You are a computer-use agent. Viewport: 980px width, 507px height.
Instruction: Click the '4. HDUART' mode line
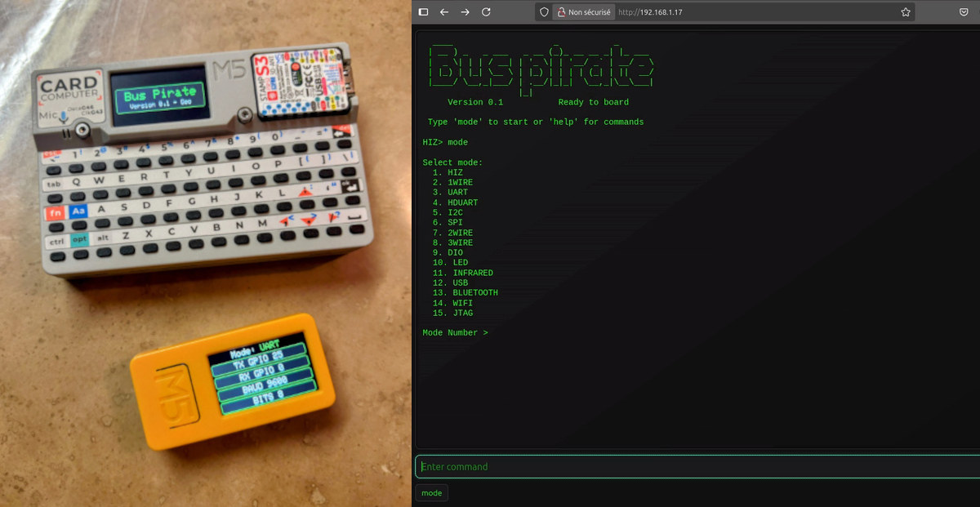455,202
